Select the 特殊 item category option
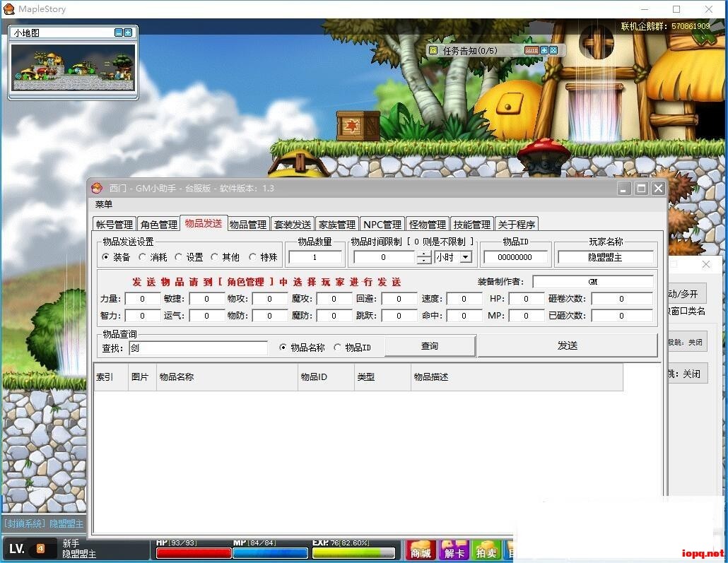 [254, 257]
